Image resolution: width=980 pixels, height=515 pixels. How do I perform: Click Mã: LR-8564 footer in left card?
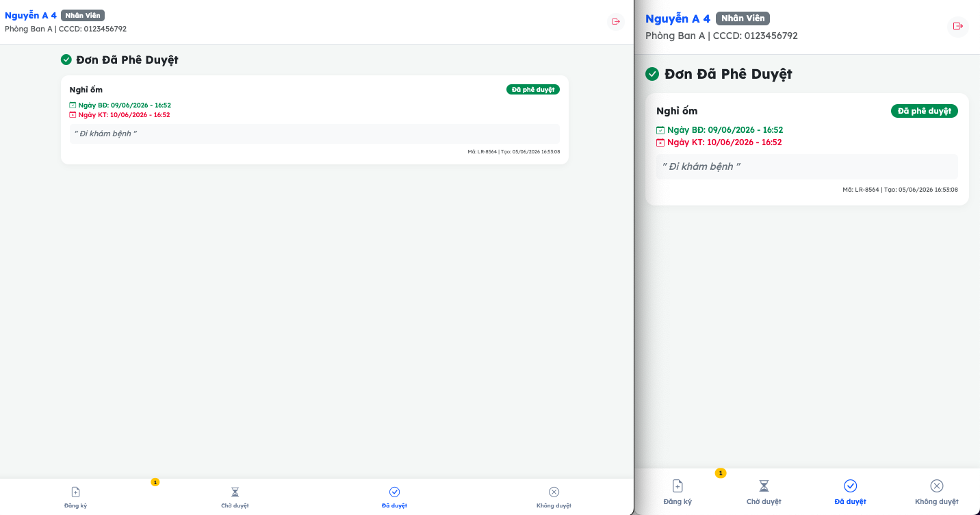tap(513, 151)
